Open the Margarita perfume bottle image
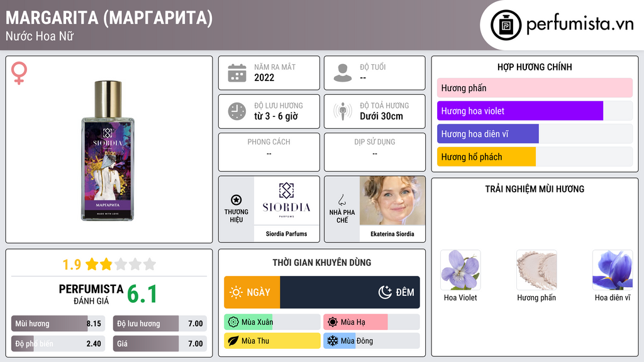This screenshot has height=362, width=644. coord(108,151)
